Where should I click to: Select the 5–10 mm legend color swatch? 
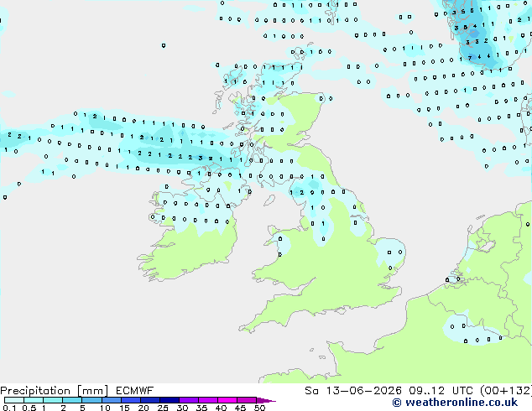point(91,400)
